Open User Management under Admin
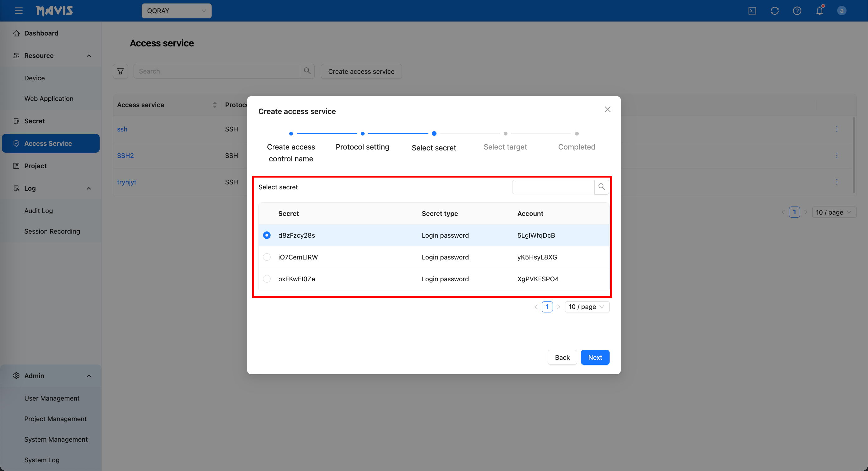 click(x=52, y=398)
